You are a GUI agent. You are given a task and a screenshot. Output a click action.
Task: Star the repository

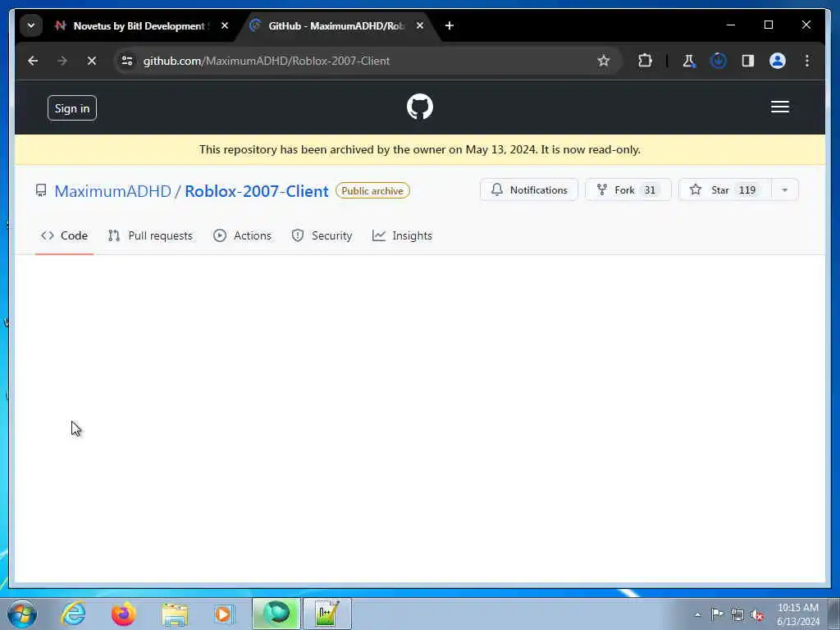(x=724, y=189)
